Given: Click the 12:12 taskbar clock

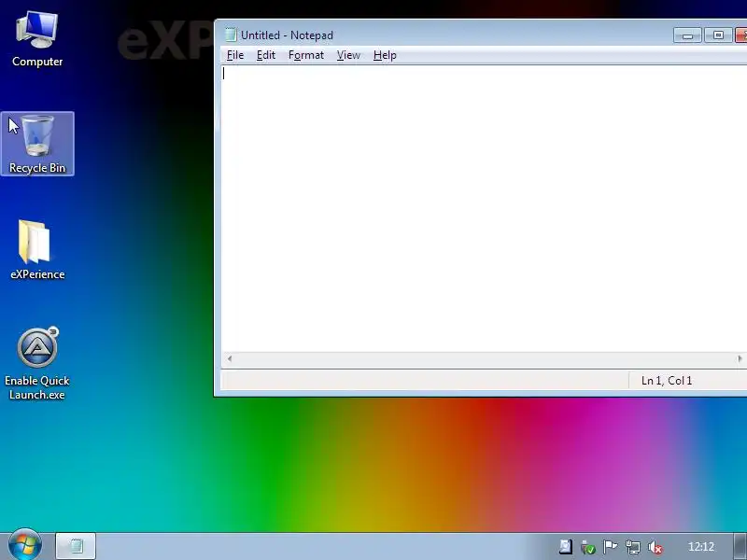Looking at the screenshot, I should (x=701, y=547).
